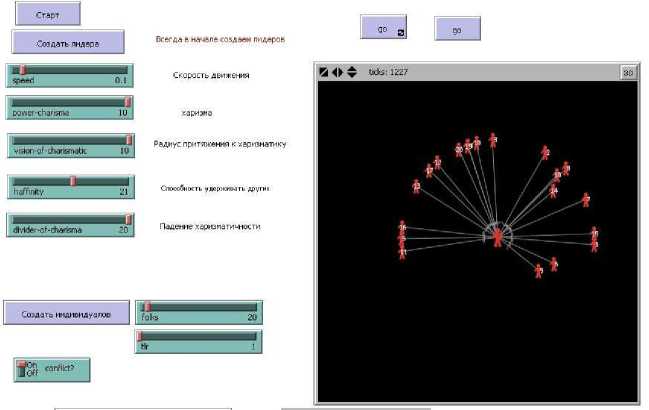Click the power-charisma slider handle
The image size is (649, 410).
tap(128, 101)
